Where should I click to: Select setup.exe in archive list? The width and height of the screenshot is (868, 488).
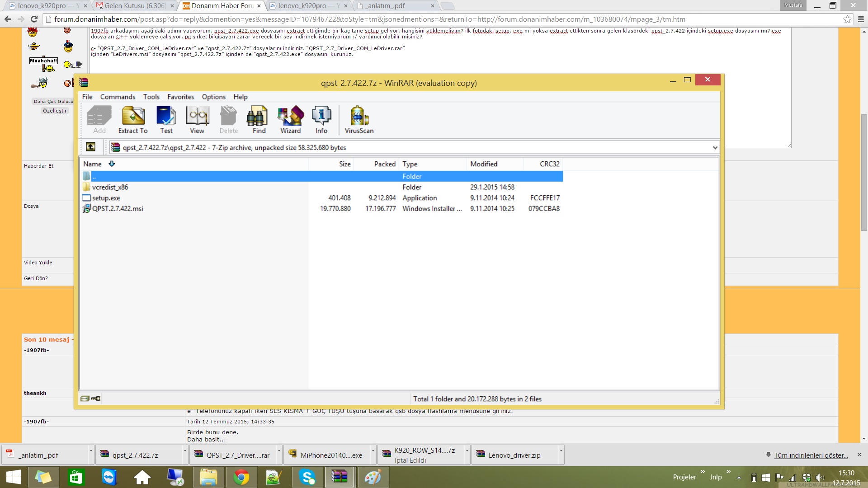click(106, 198)
